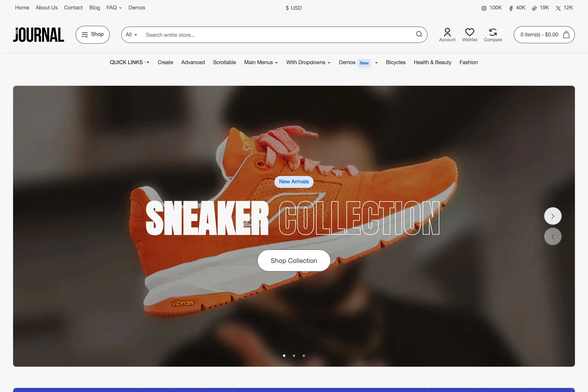Click the JOURNAL logo

39,35
